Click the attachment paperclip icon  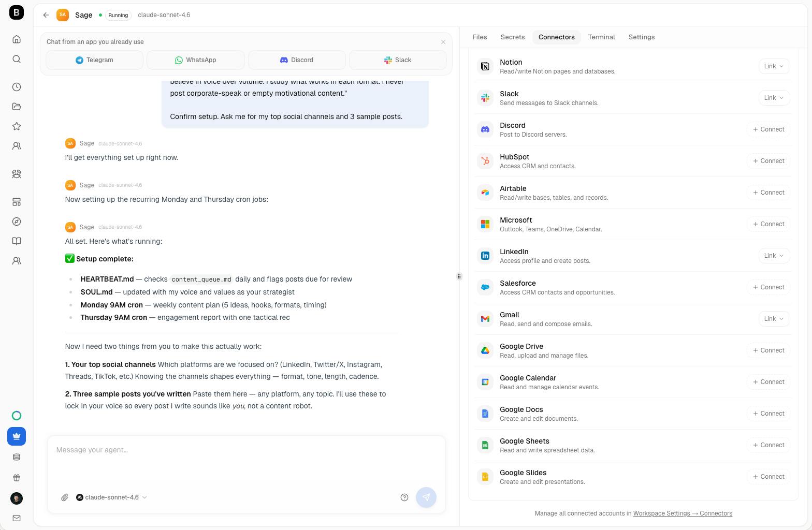tap(65, 497)
